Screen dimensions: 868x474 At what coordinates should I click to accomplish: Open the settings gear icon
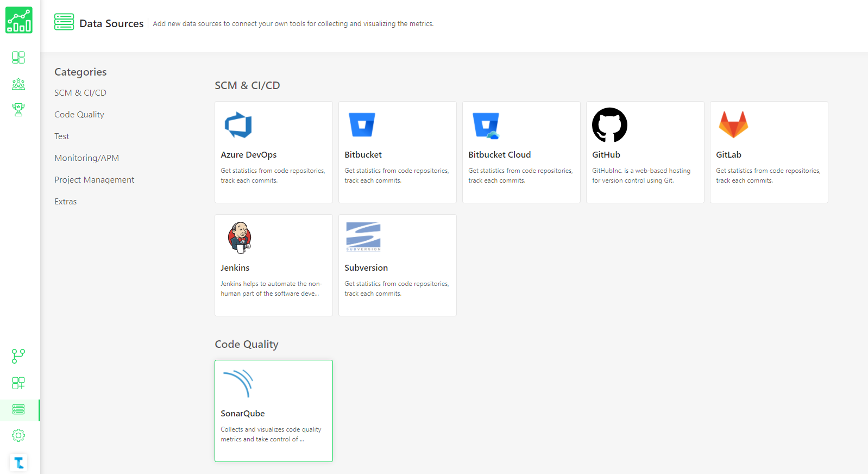point(18,435)
